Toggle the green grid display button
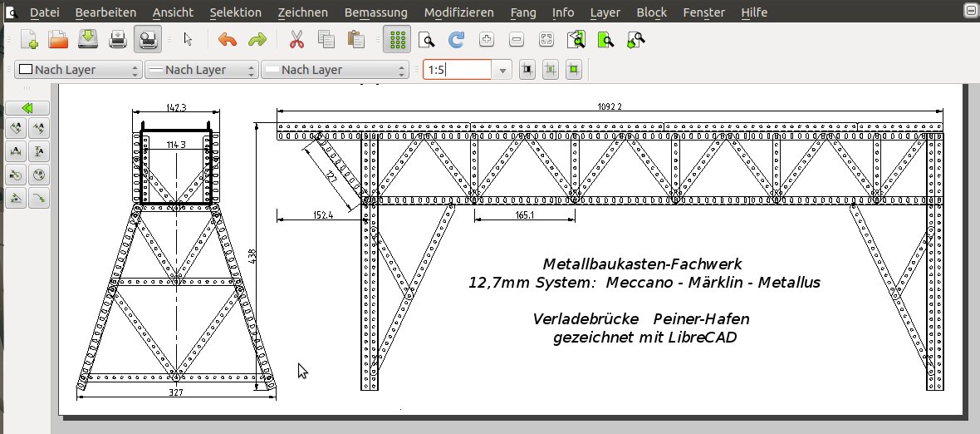Screen dimensions: 980x434 pos(397,39)
